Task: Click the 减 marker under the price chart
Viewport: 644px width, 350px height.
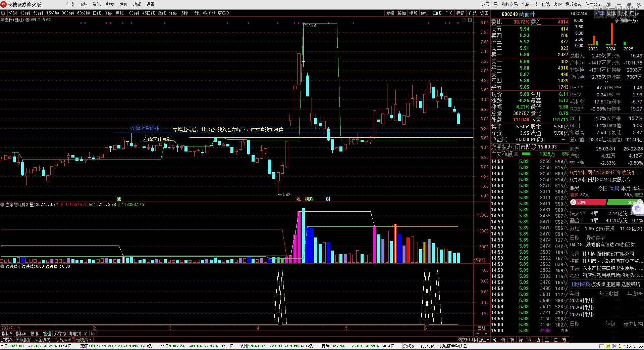Action: click(x=119, y=199)
